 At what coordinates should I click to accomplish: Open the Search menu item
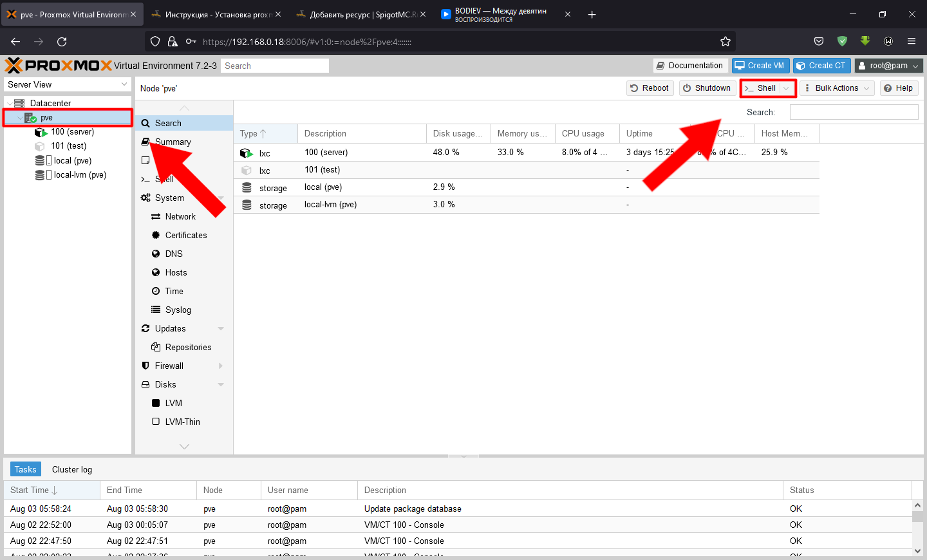coord(184,123)
